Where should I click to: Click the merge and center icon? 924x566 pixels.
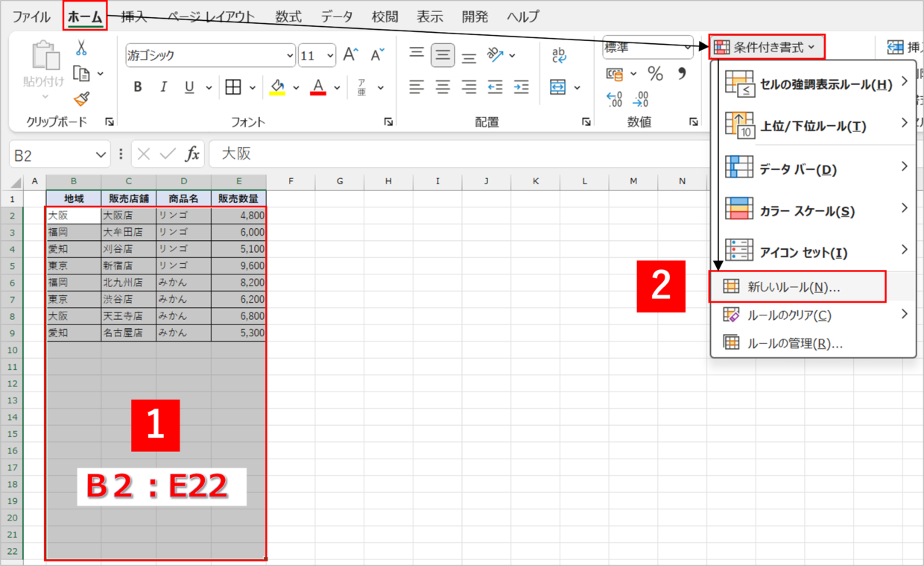(x=559, y=87)
